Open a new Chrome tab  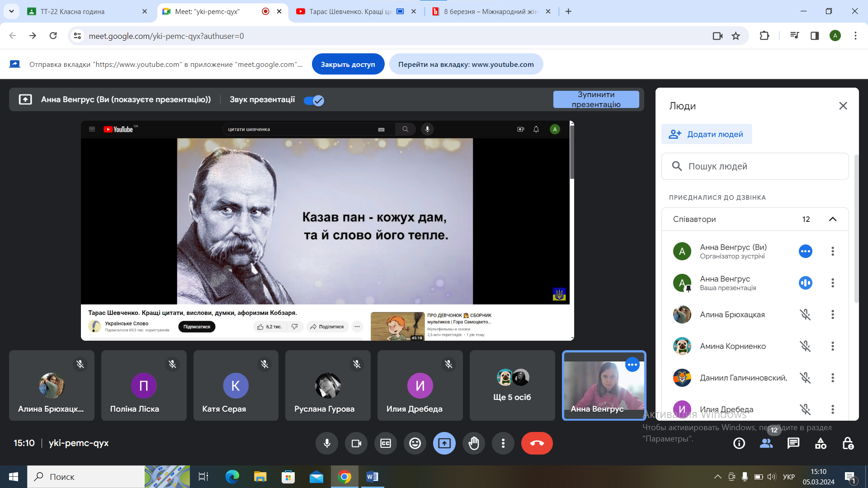(x=569, y=11)
